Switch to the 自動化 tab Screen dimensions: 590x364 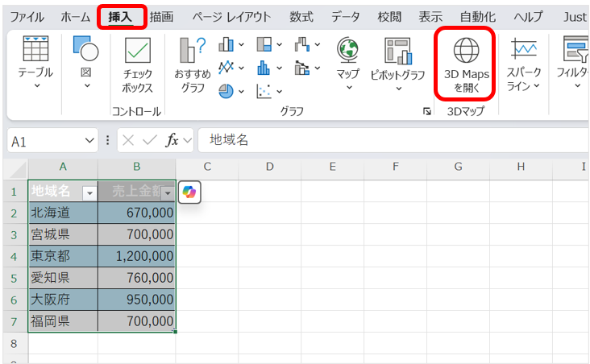click(x=478, y=17)
